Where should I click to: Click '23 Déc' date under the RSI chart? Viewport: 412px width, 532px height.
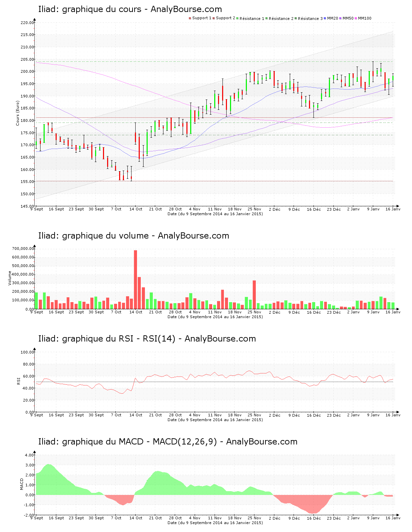click(334, 415)
